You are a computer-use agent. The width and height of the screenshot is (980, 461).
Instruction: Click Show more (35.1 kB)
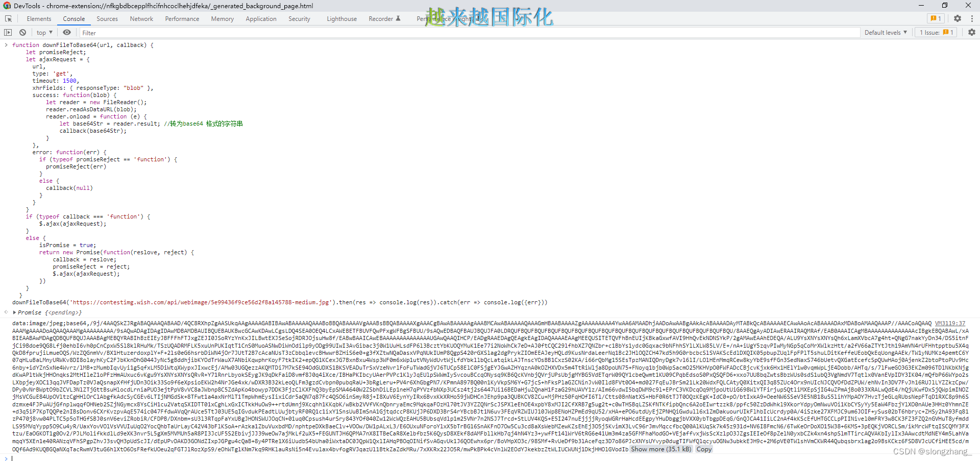tap(661, 449)
